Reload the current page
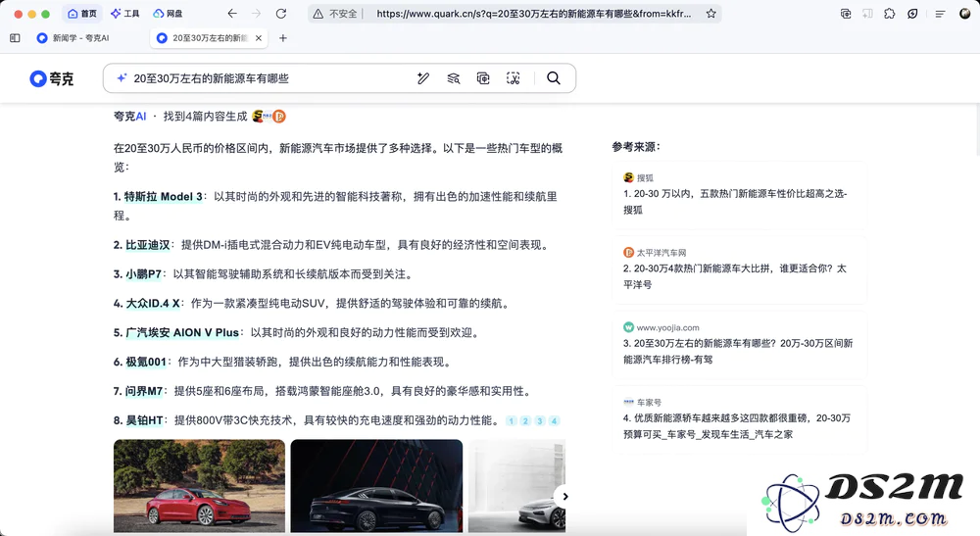The width and height of the screenshot is (980, 536). [x=281, y=13]
